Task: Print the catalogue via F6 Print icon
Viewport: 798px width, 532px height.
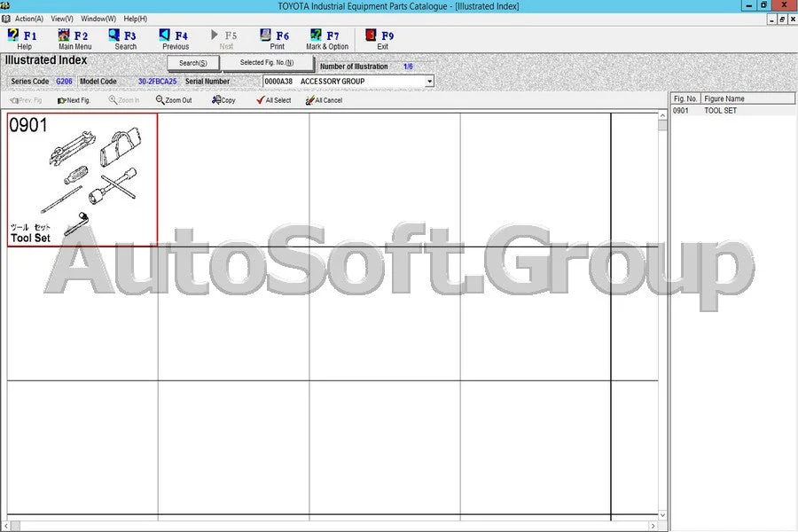Action: point(276,37)
